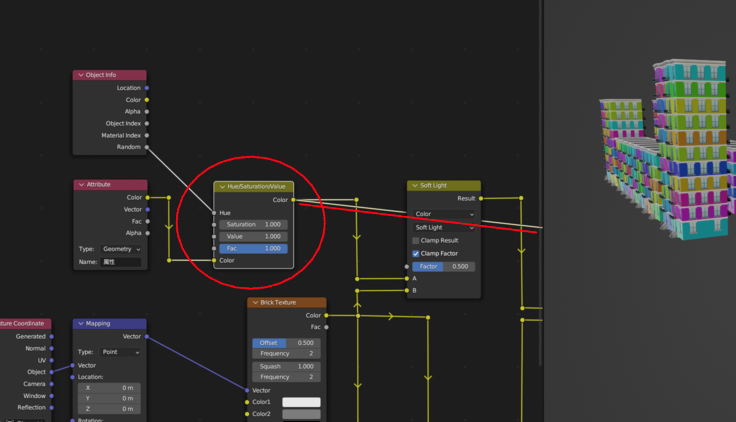This screenshot has width=736, height=422.
Task: Open the Brick Texture Color2 gray swatch
Action: tap(301, 414)
